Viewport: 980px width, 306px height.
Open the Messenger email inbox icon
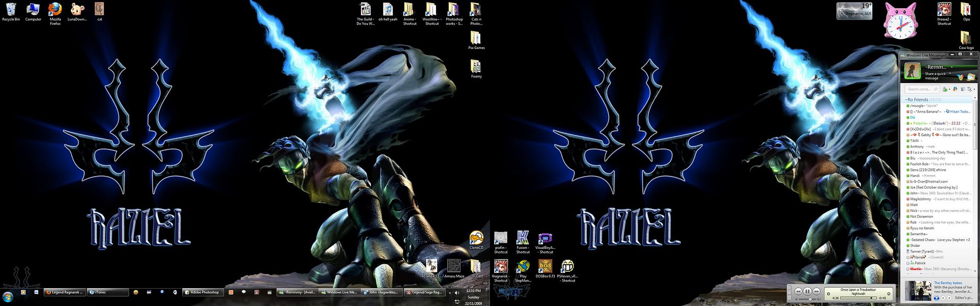(970, 77)
